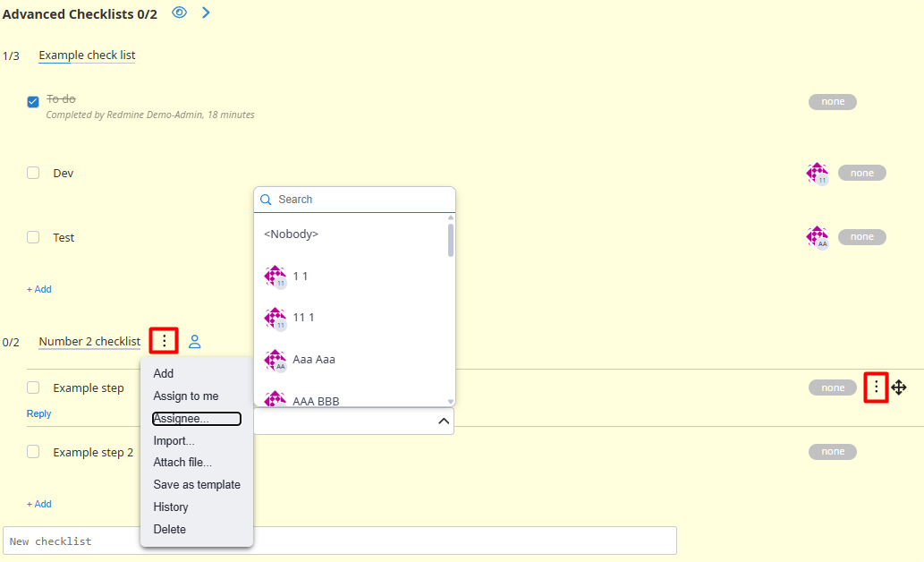Choose <Nobody> in the assignee dropdown
This screenshot has height=562, width=924.
(292, 234)
